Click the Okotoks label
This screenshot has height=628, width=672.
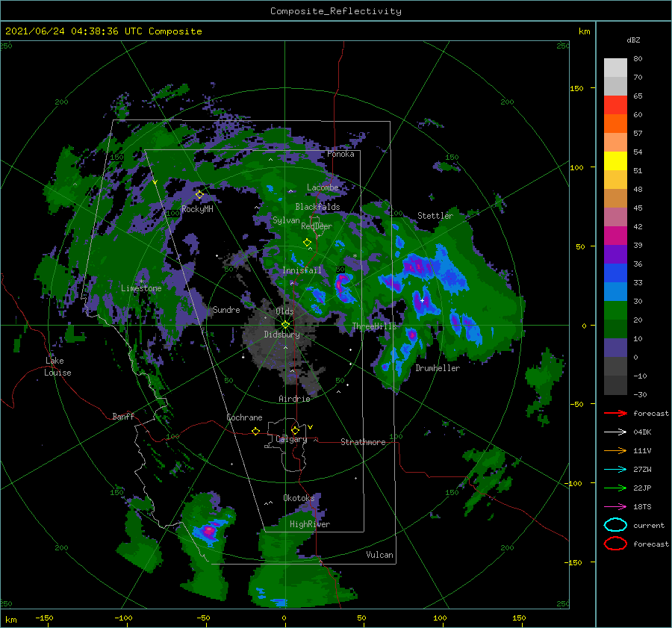point(299,497)
